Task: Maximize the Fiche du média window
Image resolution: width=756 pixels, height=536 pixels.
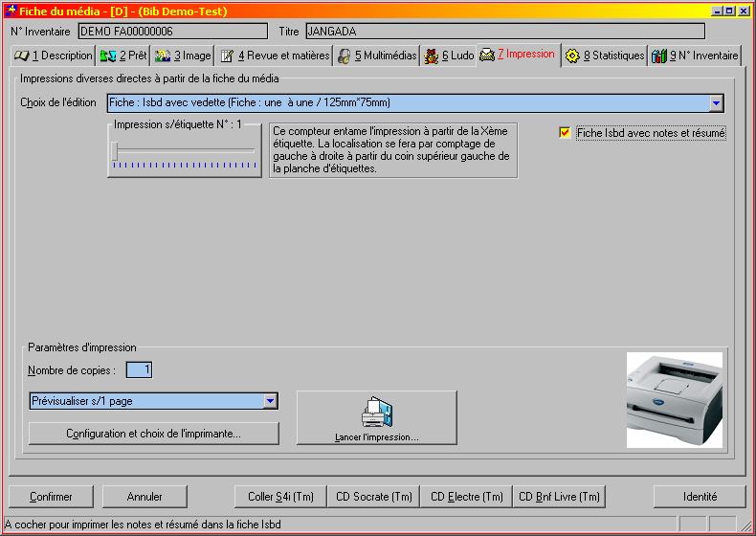Action: click(729, 11)
